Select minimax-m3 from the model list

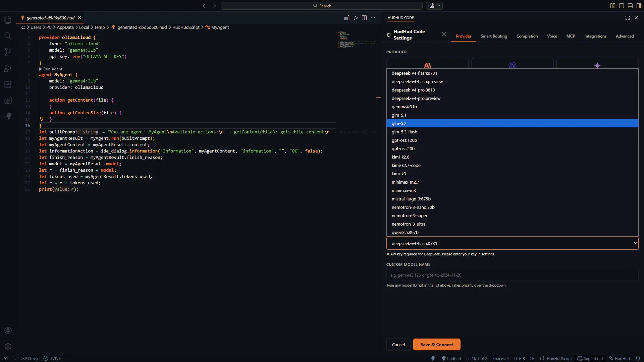[512, 190]
